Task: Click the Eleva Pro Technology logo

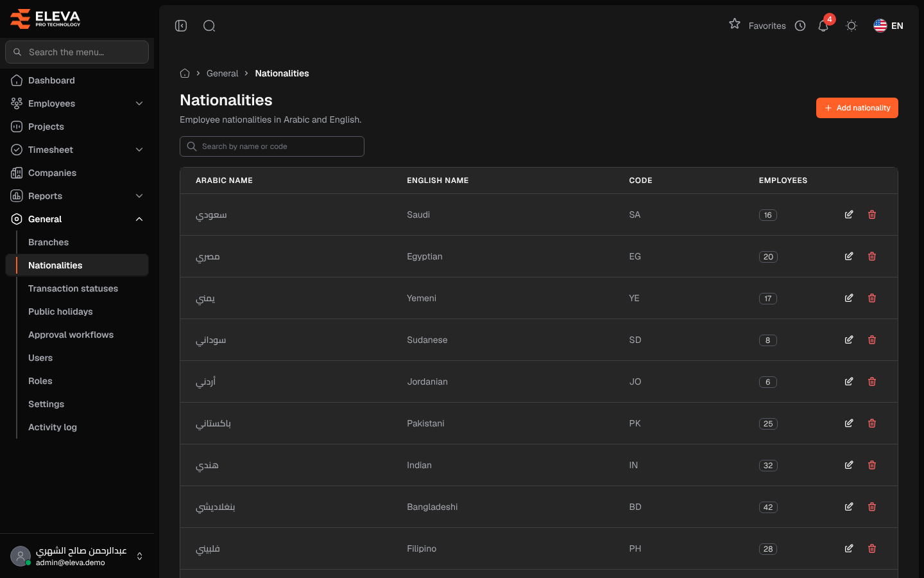Action: (46, 19)
